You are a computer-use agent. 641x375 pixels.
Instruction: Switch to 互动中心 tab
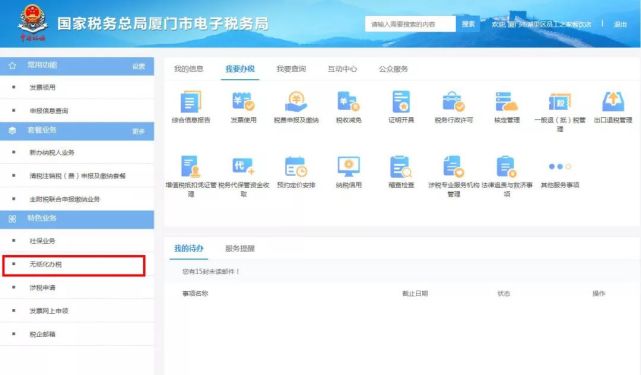pyautogui.click(x=342, y=69)
